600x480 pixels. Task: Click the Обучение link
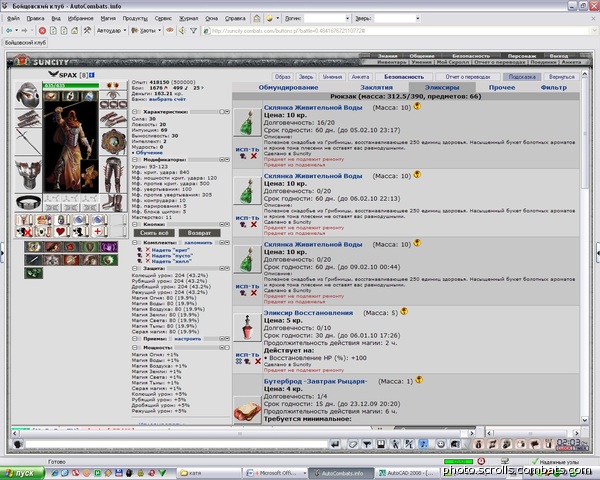149,152
